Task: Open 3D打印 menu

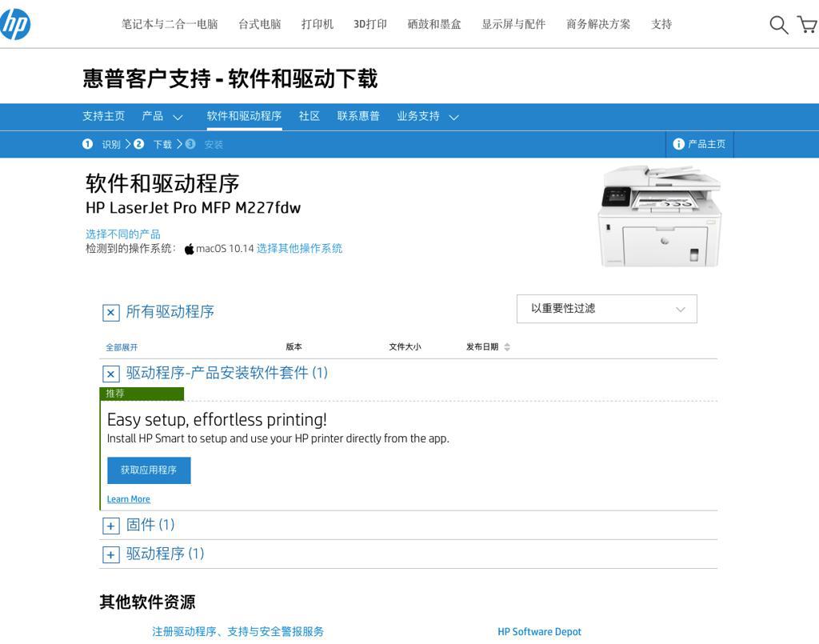Action: pos(370,24)
